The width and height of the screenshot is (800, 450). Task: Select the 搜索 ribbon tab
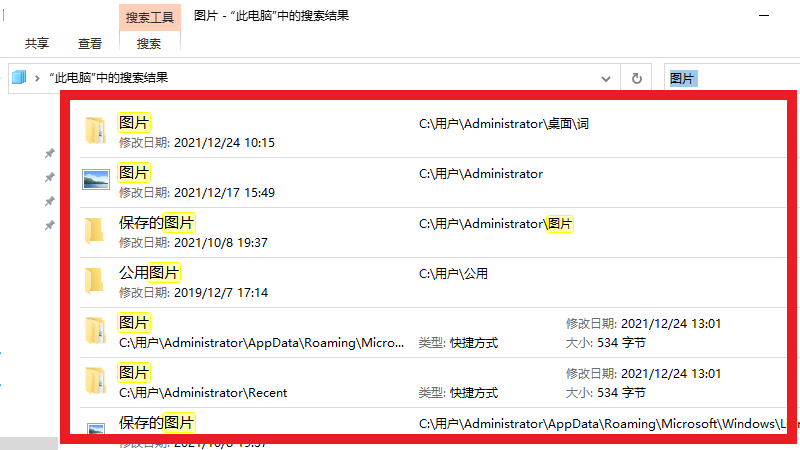point(149,43)
